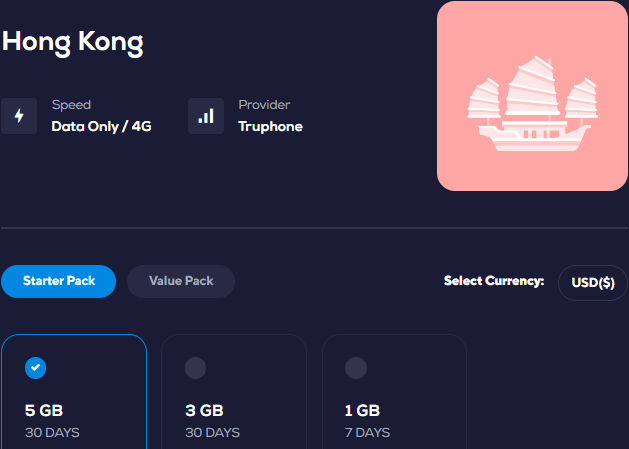
Task: Click the Truphone provider name
Action: [270, 126]
